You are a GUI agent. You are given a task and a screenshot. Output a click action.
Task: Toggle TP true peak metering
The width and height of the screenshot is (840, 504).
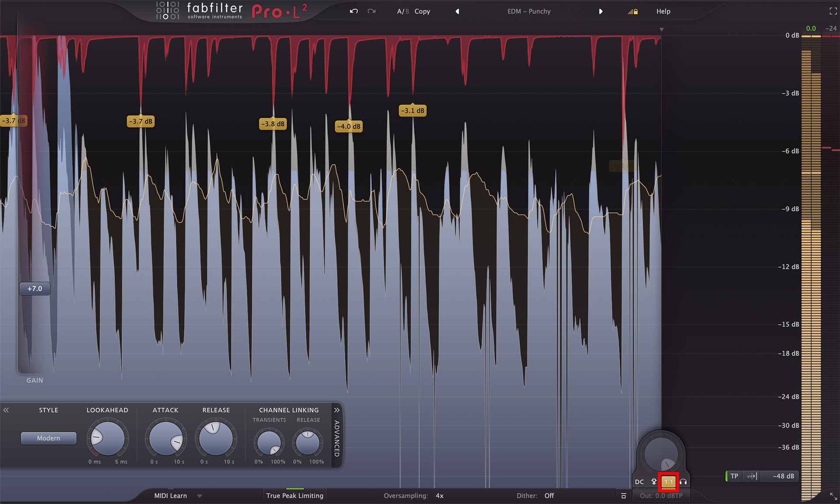click(x=734, y=476)
